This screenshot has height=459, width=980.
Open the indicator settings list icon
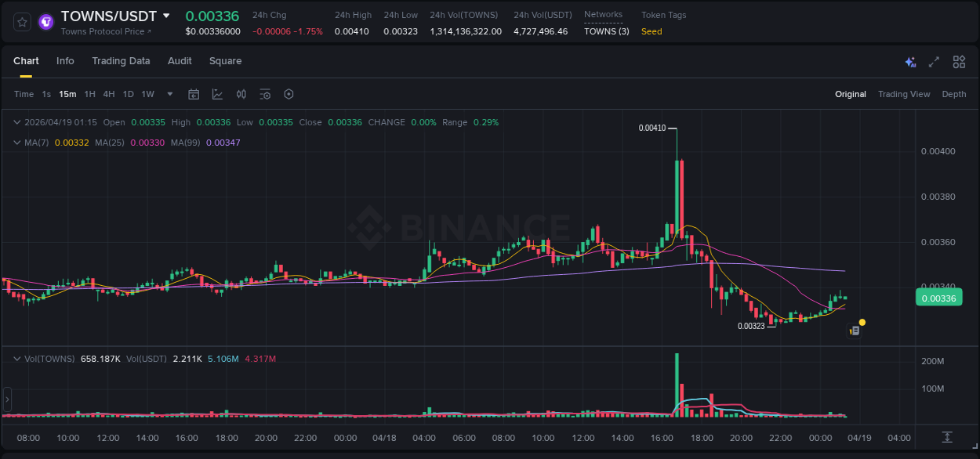pyautogui.click(x=264, y=94)
